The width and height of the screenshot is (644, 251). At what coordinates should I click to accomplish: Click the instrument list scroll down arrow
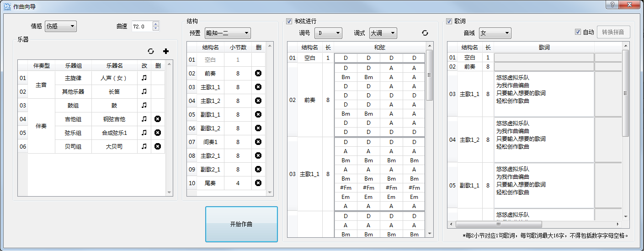[x=169, y=192]
